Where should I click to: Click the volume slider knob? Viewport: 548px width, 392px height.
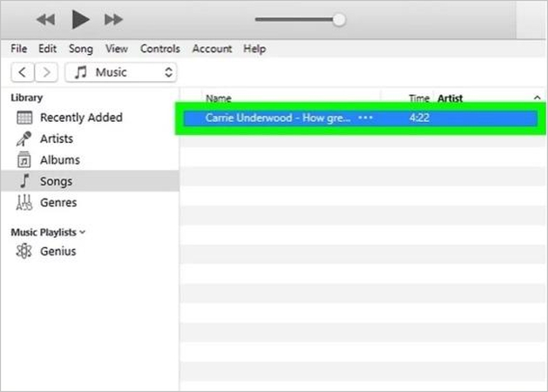pos(338,19)
